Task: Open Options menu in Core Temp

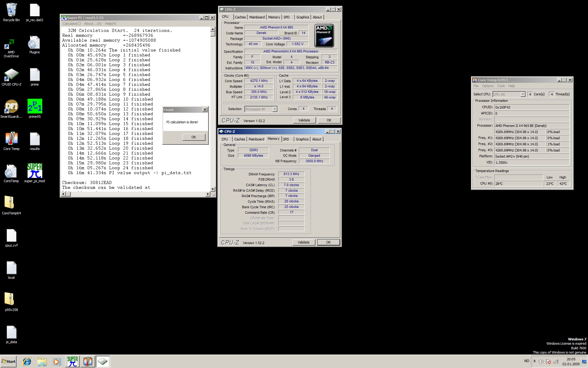Action: click(x=488, y=86)
